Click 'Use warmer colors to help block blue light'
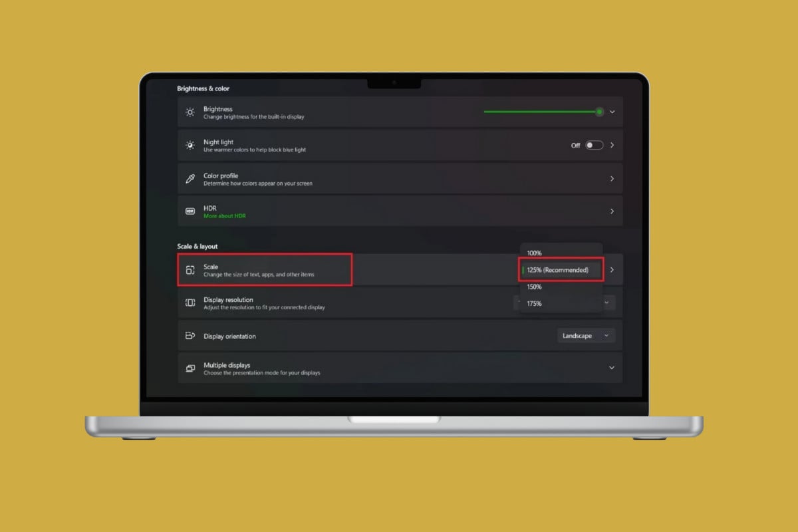 pos(255,150)
